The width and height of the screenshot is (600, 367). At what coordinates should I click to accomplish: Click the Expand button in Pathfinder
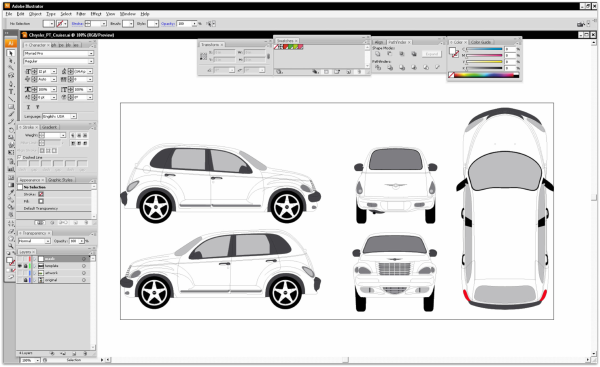(x=432, y=54)
